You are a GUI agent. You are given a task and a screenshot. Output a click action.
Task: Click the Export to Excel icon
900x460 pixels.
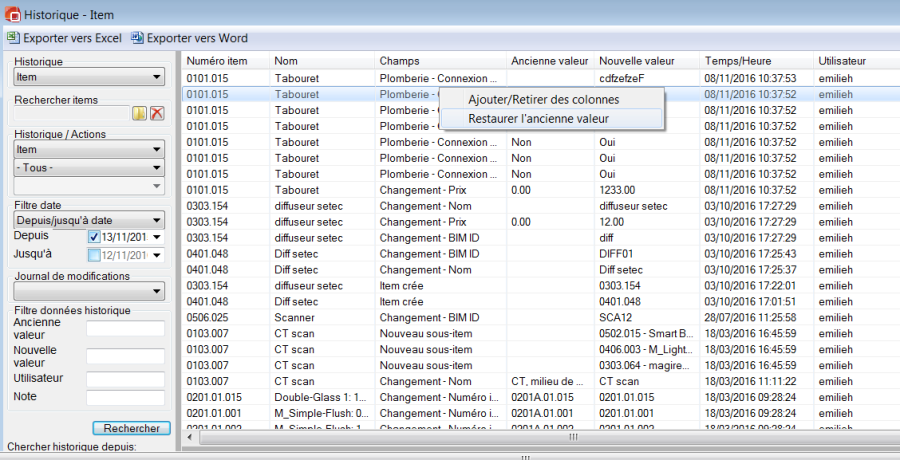point(13,38)
